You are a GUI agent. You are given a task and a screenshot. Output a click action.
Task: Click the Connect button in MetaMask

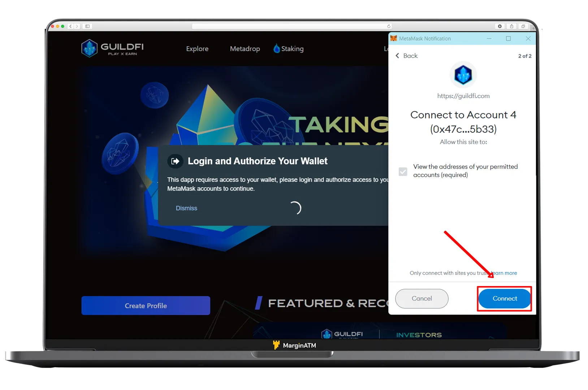coord(505,299)
